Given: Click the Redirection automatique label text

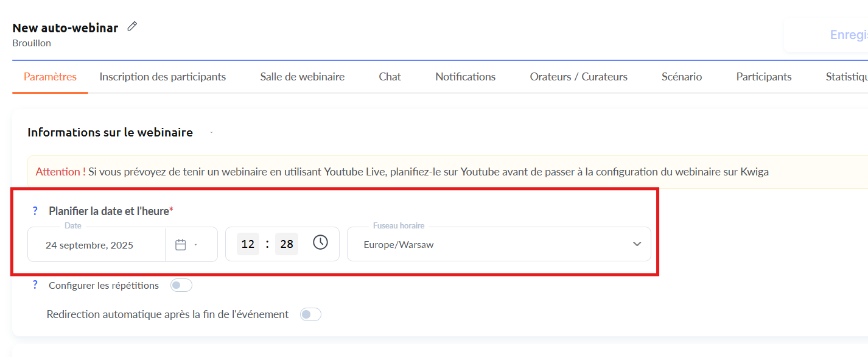Looking at the screenshot, I should click(x=167, y=314).
